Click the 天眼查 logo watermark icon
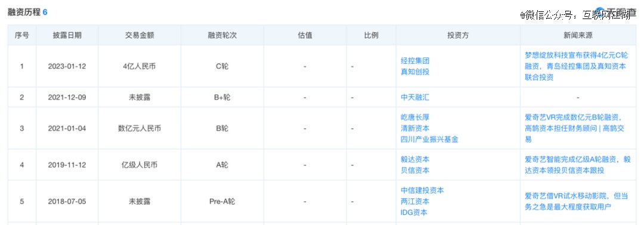The width and height of the screenshot is (644, 225). pyautogui.click(x=600, y=12)
